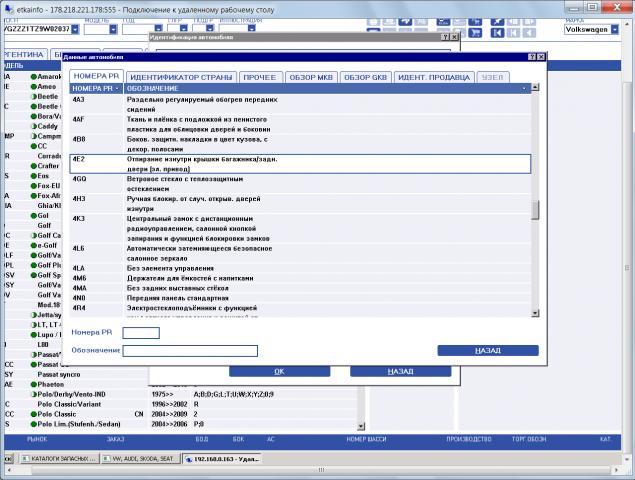Select PR row 4R4

click(300, 310)
